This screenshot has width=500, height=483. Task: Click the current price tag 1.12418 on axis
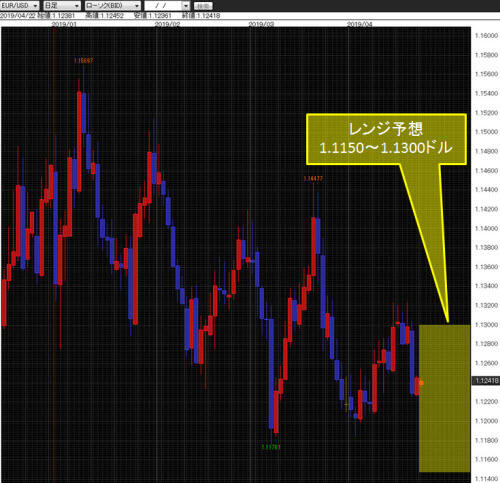pos(486,380)
